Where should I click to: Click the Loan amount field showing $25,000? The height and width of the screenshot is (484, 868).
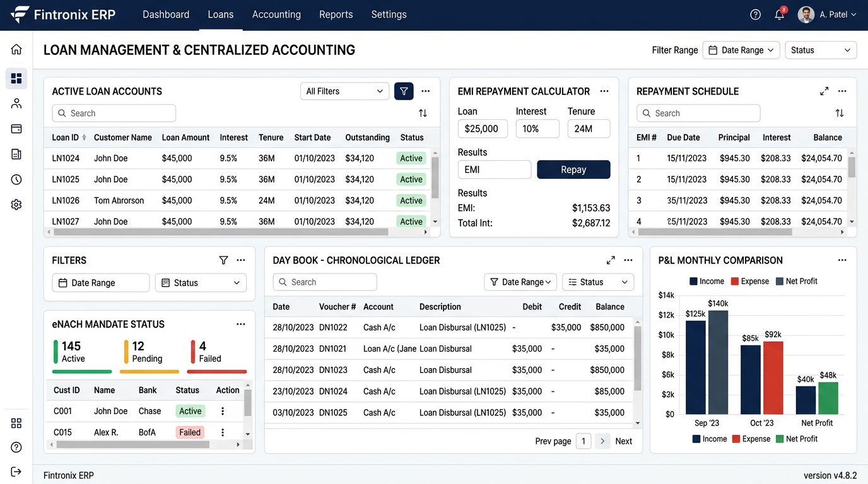point(483,129)
